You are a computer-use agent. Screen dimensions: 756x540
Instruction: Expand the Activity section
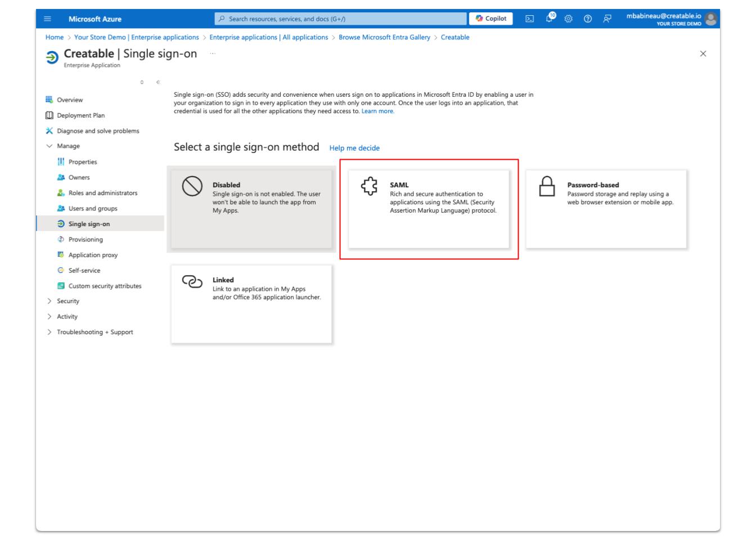pyautogui.click(x=49, y=317)
